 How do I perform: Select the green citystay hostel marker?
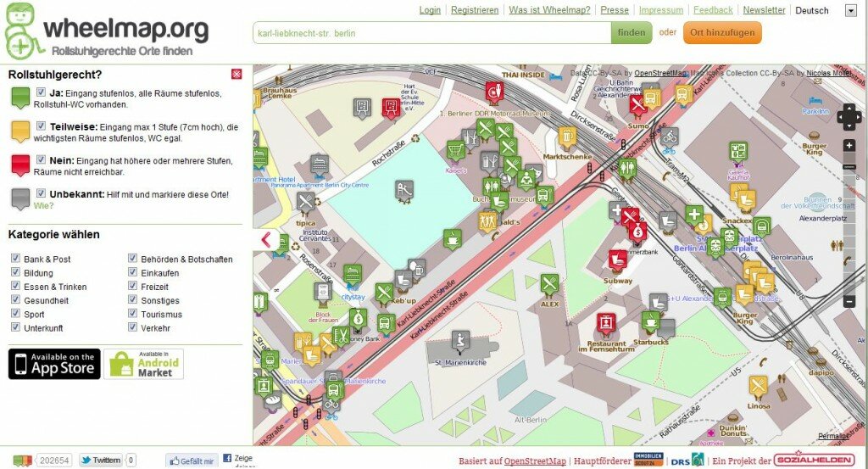click(353, 276)
